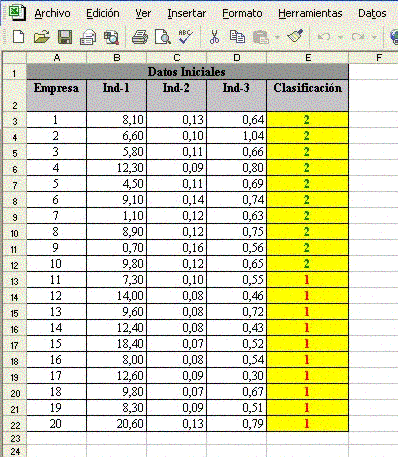Click yellow classification cell in row 3
Viewport: 398px width, 457px height.
[x=307, y=120]
